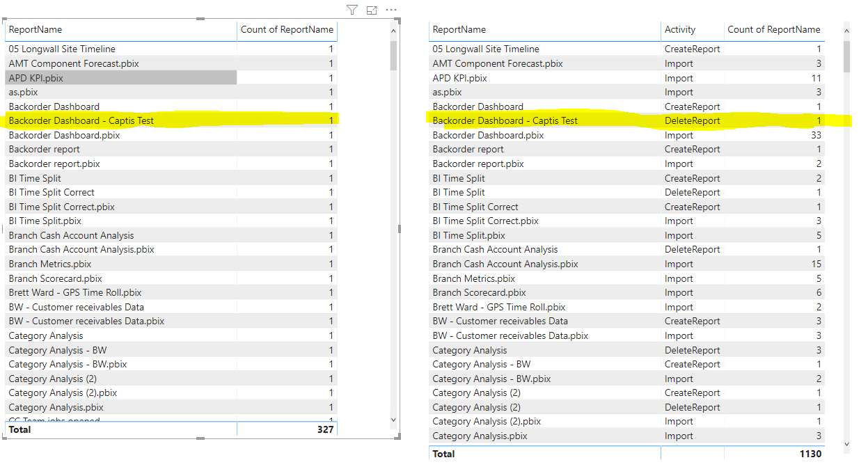Select the highlighted 'APD KPI.pbix' cell in left table
The width and height of the screenshot is (868, 476).
pos(121,78)
